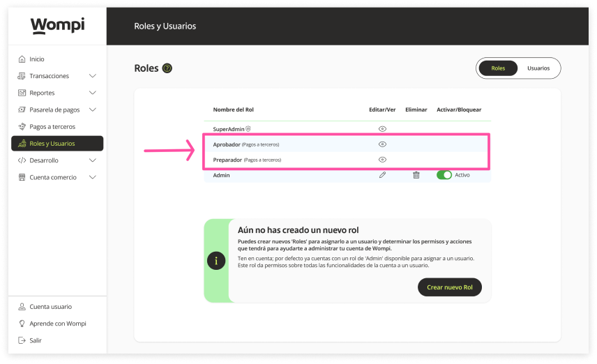Open the help icon next to Roles
This screenshot has width=597, height=364.
coord(167,68)
